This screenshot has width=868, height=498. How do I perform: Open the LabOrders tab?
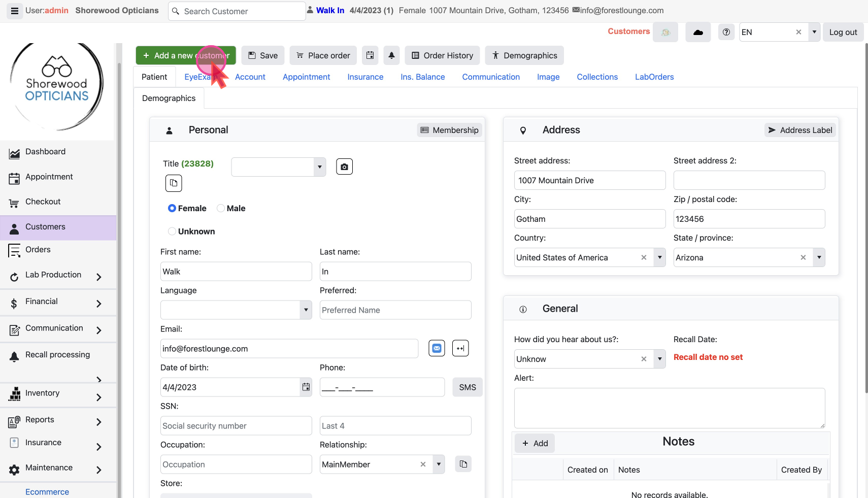click(x=654, y=77)
